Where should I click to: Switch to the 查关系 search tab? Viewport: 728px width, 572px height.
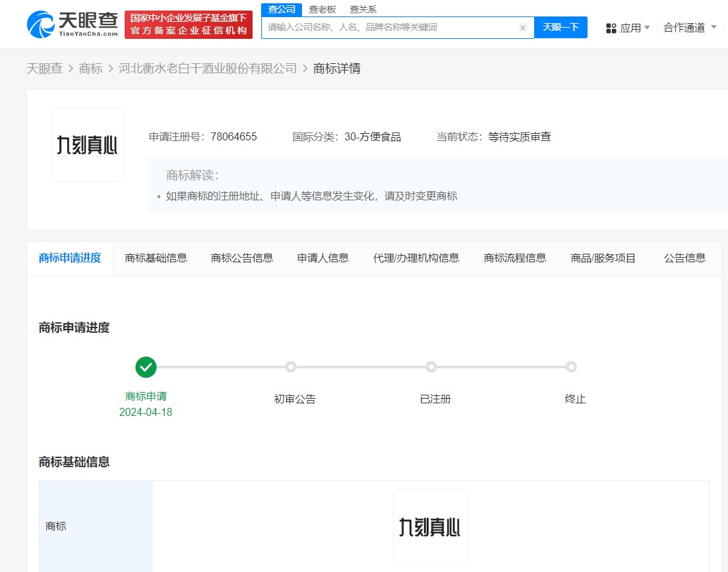(363, 9)
